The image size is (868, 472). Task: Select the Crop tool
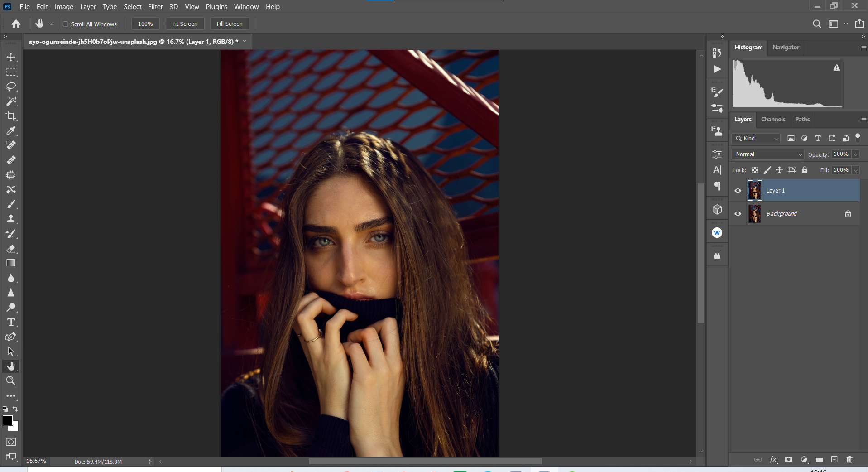[11, 116]
